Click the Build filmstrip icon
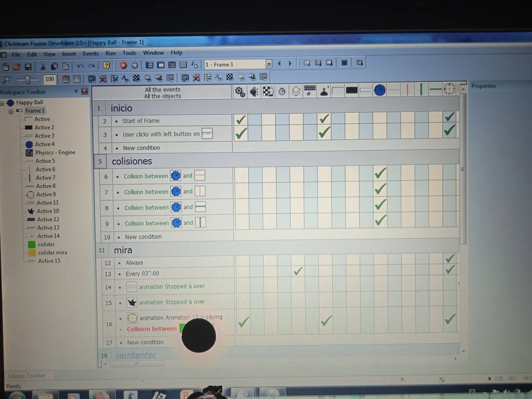The image size is (532, 399). click(x=360, y=63)
